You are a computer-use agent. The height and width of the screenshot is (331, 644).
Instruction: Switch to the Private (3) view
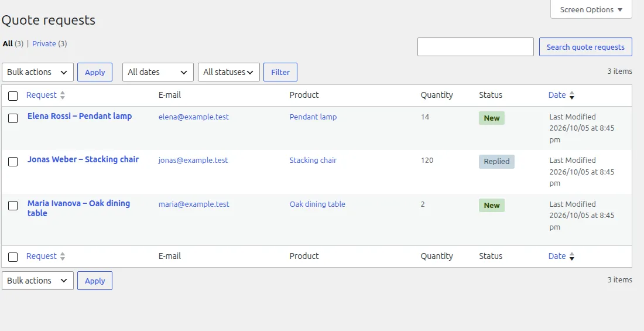(49, 43)
